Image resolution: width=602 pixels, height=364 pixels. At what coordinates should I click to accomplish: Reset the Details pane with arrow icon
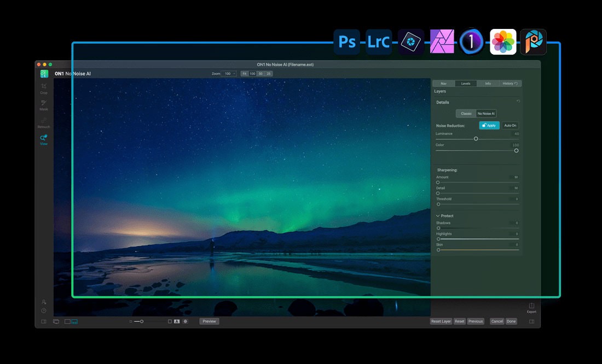(518, 101)
